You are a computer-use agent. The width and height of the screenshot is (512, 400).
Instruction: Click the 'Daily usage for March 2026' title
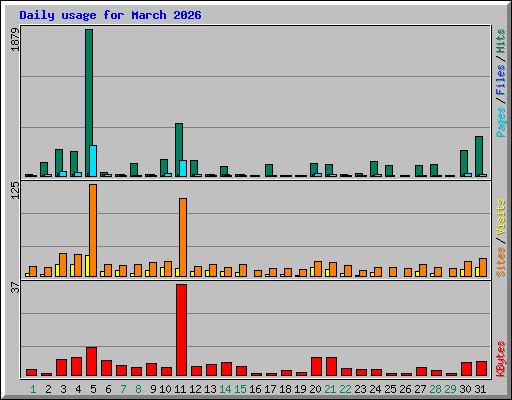click(x=110, y=15)
